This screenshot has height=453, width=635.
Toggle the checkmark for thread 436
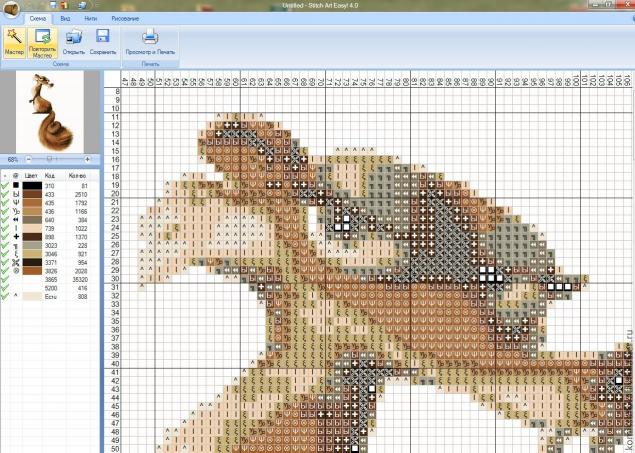click(5, 211)
